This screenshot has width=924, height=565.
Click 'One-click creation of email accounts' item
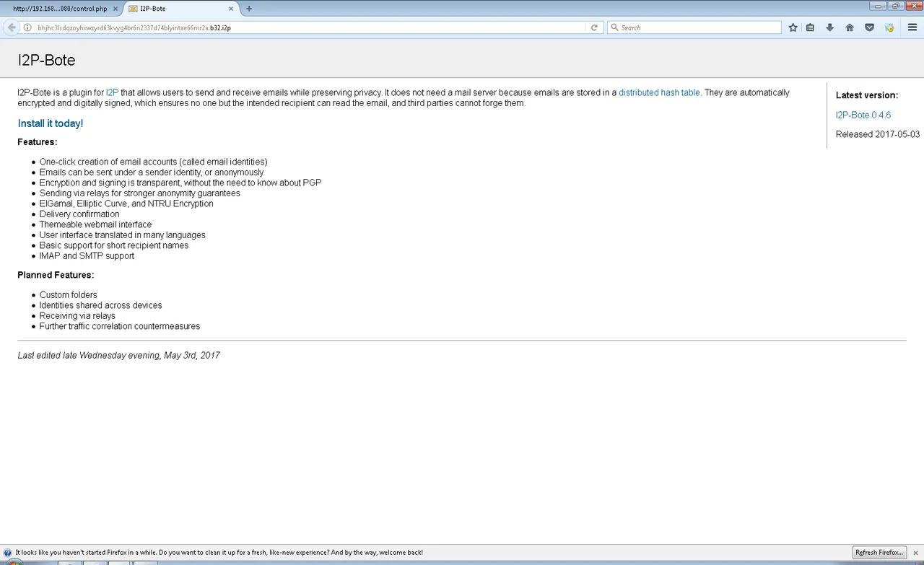click(153, 162)
